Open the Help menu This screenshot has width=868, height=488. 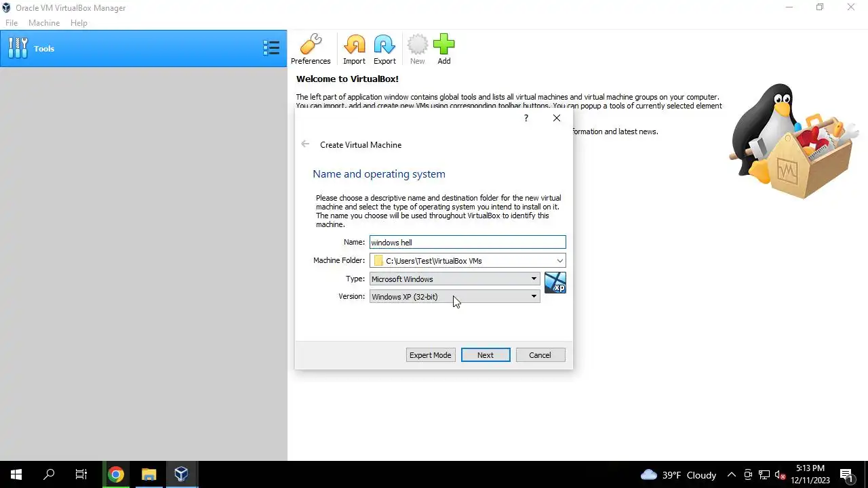pos(79,23)
